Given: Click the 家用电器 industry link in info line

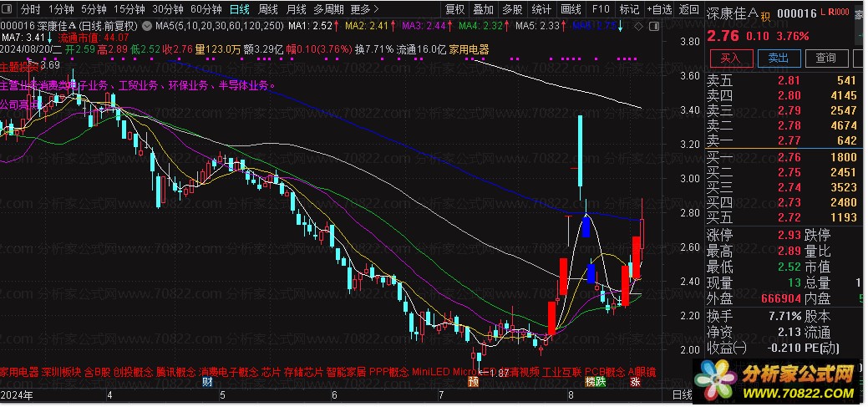Looking at the screenshot, I should coord(469,49).
